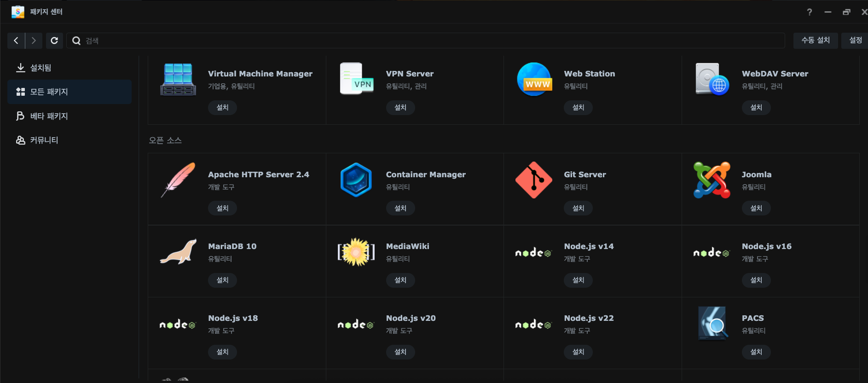The height and width of the screenshot is (383, 868).
Task: Open the PACS package icon
Action: 712,323
